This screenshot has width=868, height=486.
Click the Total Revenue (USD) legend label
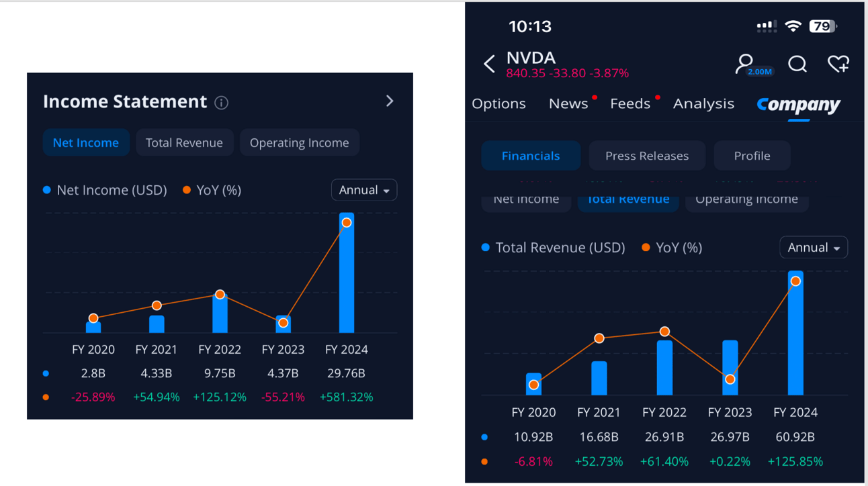(560, 248)
